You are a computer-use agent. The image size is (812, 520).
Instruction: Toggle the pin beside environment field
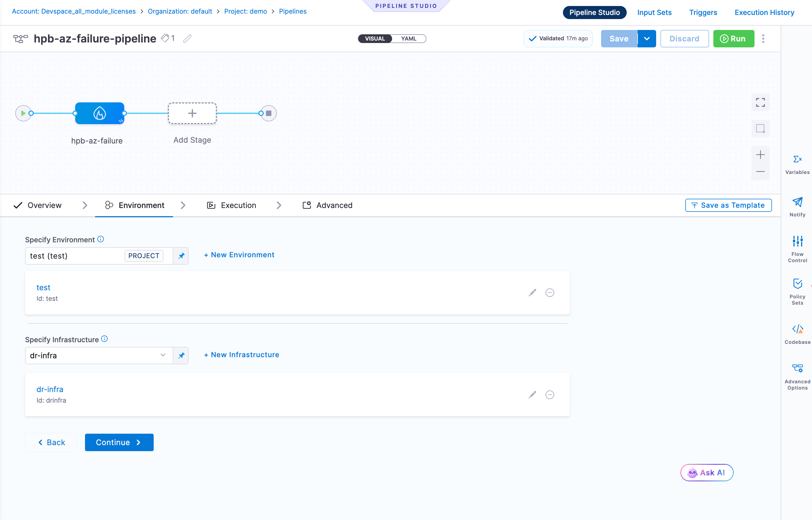click(181, 256)
